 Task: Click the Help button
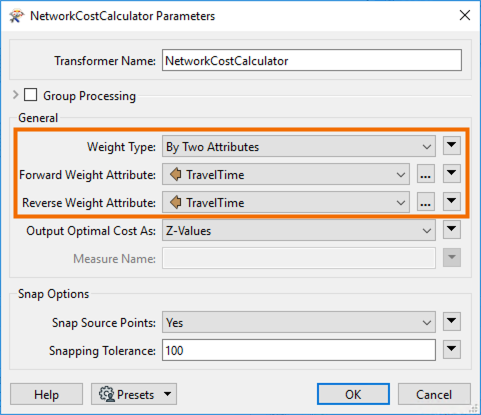(x=46, y=394)
